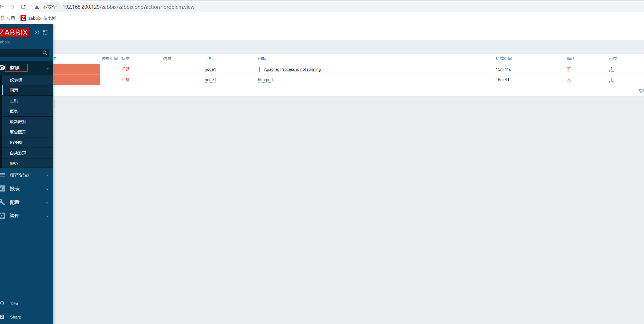Open the 仪表板 menu item
644x324 pixels.
point(16,80)
